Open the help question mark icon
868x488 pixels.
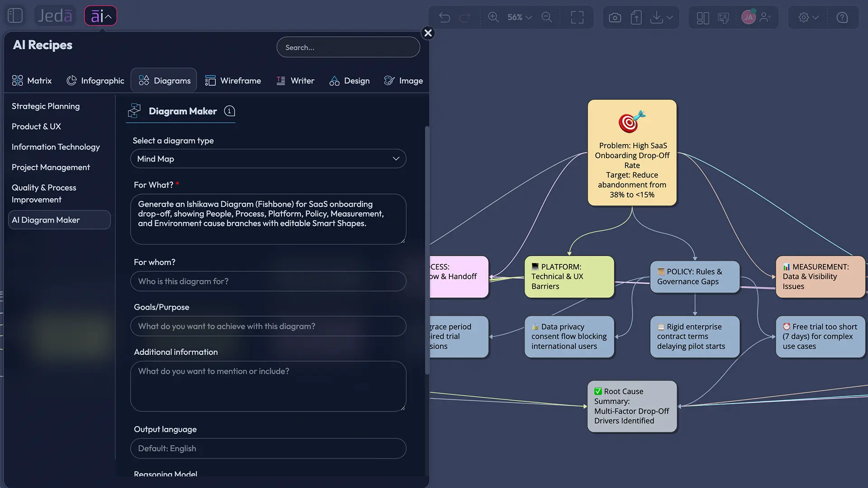[x=842, y=17]
